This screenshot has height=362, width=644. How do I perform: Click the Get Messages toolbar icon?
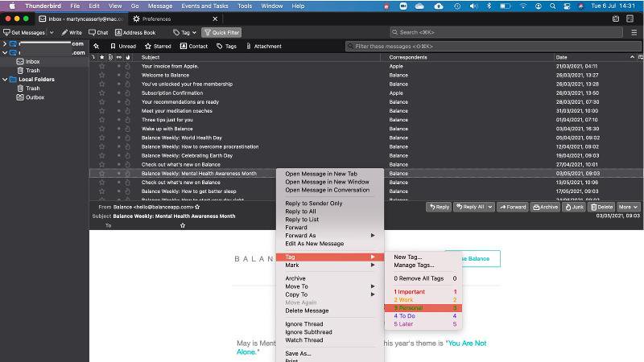point(23,33)
